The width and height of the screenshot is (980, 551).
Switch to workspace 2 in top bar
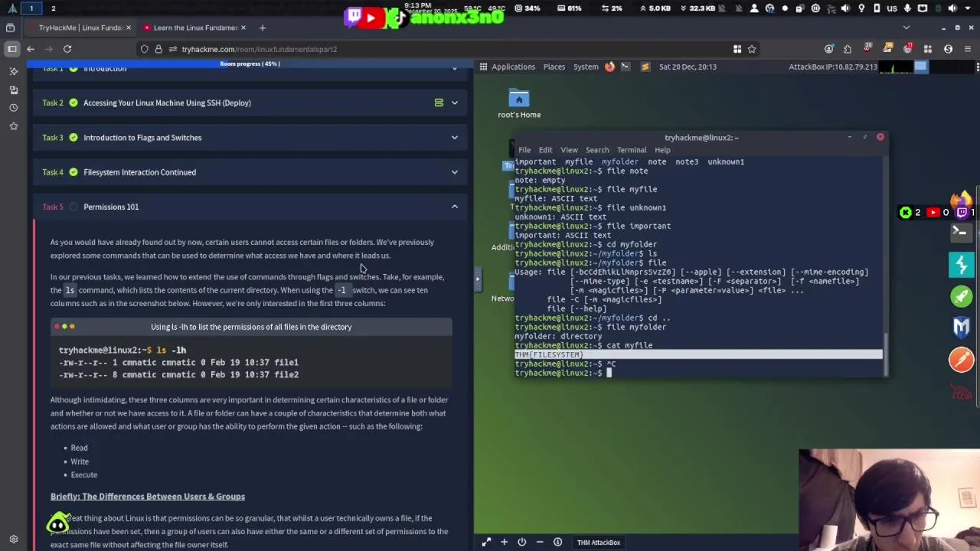tap(53, 8)
